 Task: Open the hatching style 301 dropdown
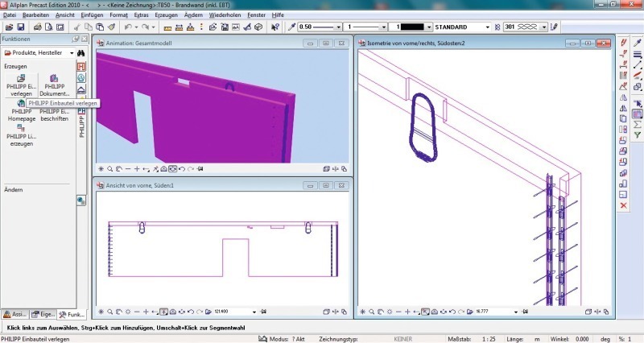pos(544,27)
